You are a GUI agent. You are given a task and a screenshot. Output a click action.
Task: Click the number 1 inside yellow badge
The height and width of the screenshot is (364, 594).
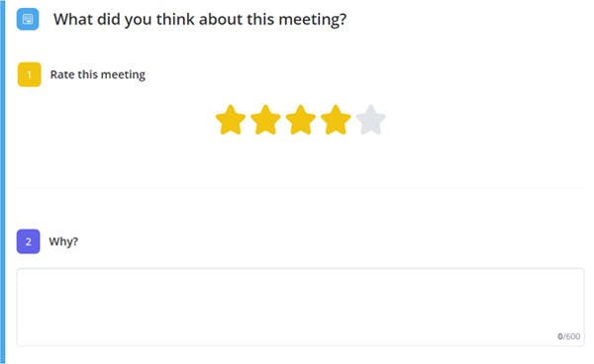[x=29, y=75]
